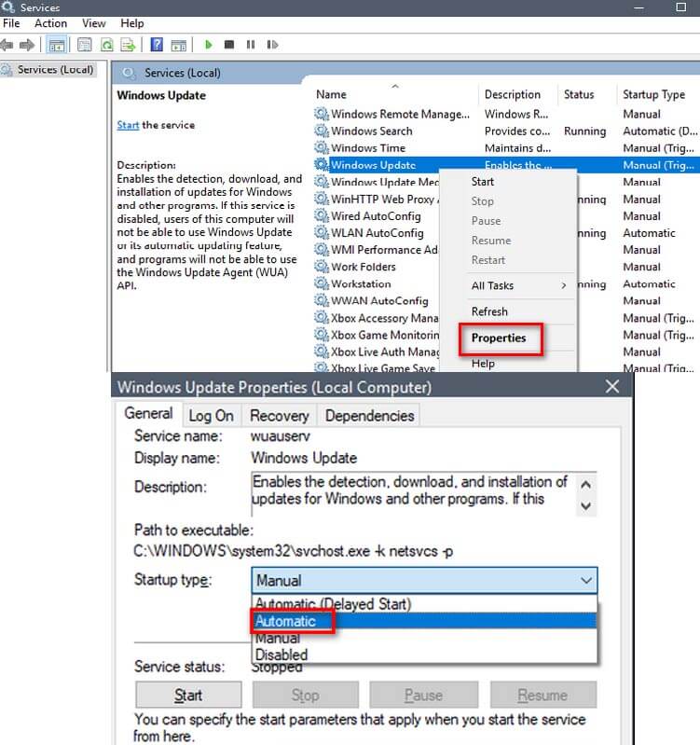Image resolution: width=700 pixels, height=745 pixels.
Task: Click the Restart Service toolbar icon
Action: (272, 45)
